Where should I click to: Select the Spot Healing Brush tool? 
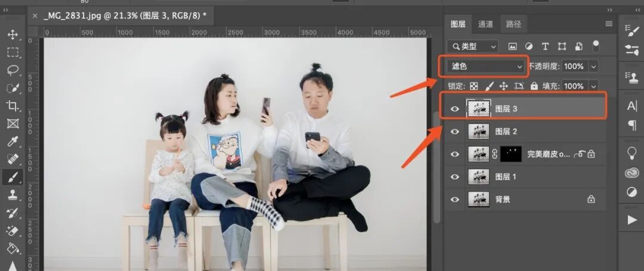point(13,159)
